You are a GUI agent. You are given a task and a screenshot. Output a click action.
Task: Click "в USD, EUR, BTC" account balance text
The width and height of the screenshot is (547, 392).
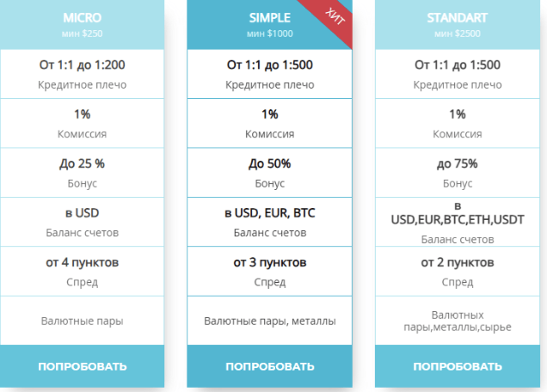[269, 212]
